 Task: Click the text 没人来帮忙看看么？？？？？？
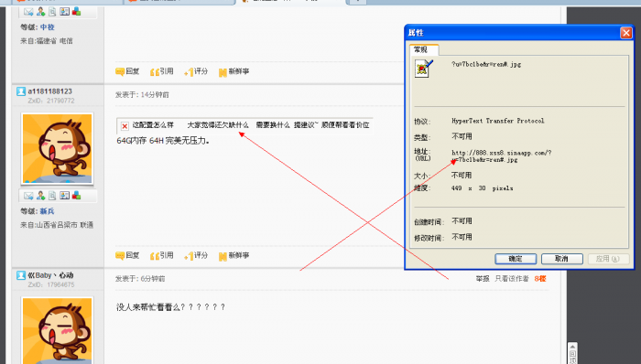(171, 307)
